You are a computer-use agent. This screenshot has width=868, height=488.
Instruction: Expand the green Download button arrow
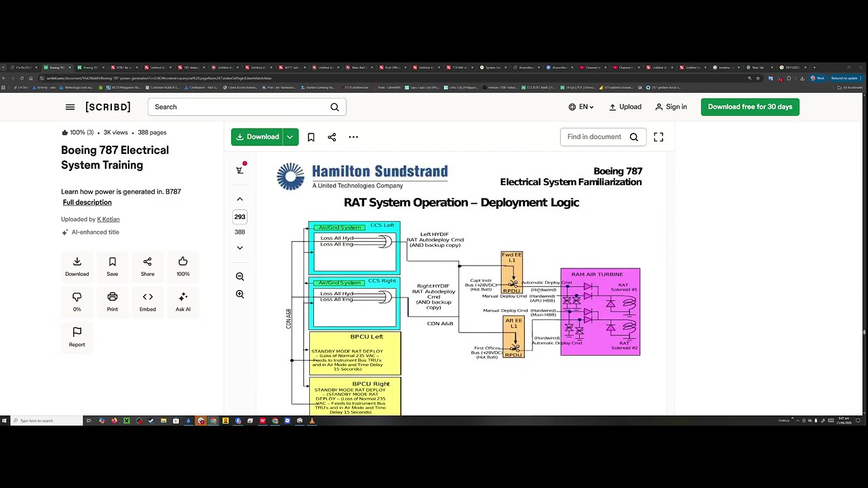coord(290,137)
